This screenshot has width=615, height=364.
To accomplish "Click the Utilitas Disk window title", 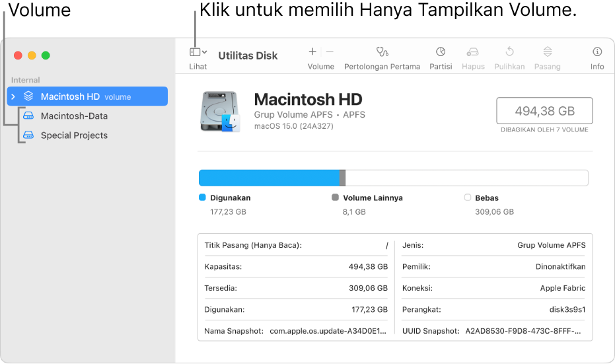I will pyautogui.click(x=248, y=55).
